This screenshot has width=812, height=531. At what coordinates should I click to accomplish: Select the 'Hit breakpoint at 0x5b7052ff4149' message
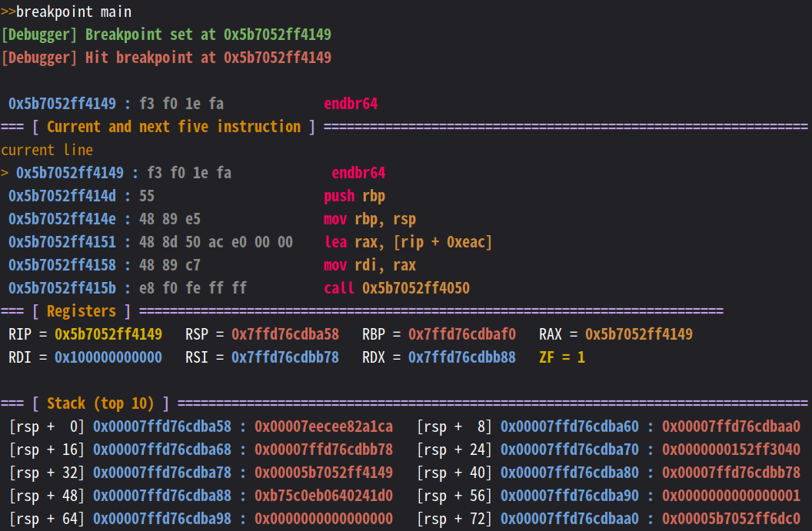tap(208, 58)
